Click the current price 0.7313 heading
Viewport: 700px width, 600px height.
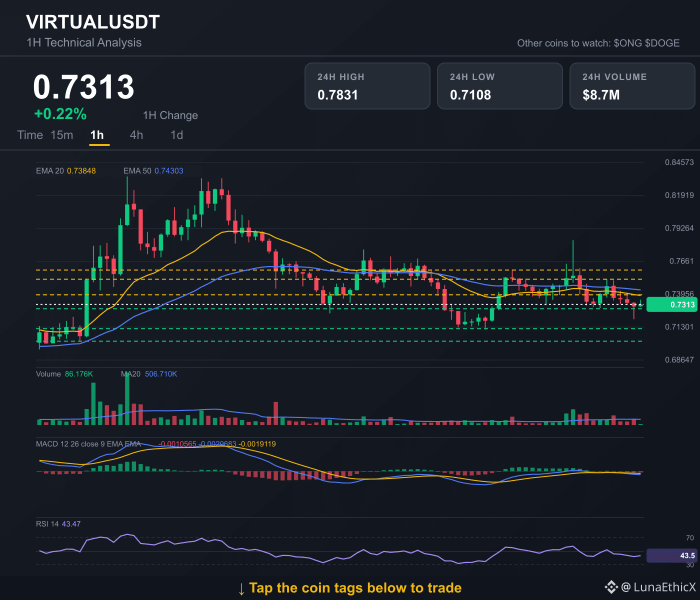click(x=84, y=87)
